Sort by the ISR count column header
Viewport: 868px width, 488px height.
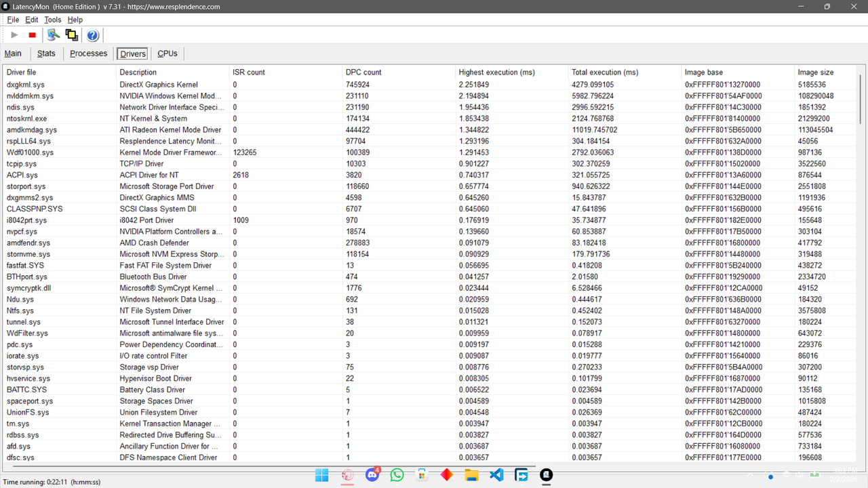tap(285, 72)
